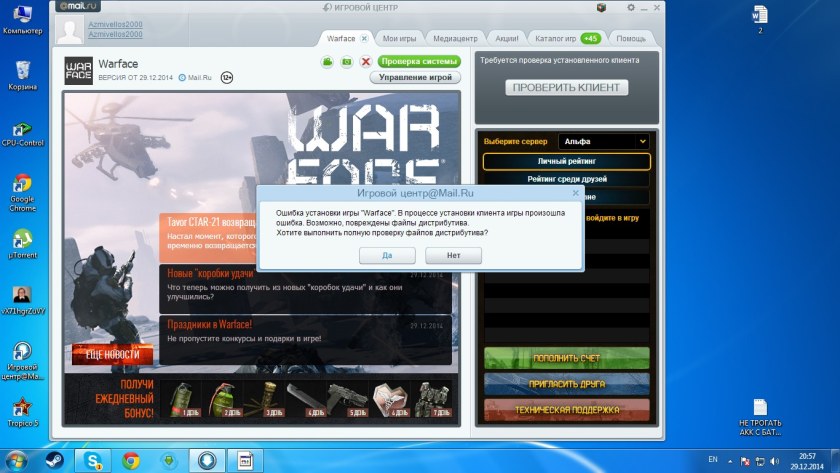Open the Компьютер desktop icon
840x473 pixels.
coord(22,19)
